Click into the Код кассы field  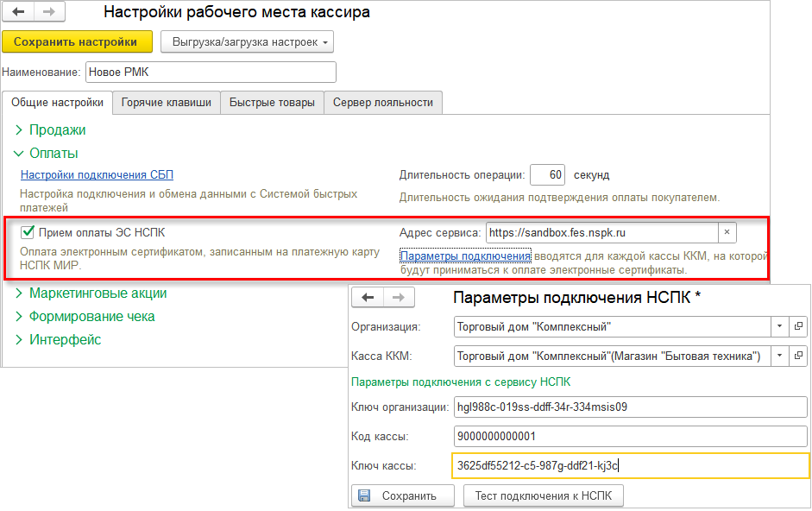point(629,437)
